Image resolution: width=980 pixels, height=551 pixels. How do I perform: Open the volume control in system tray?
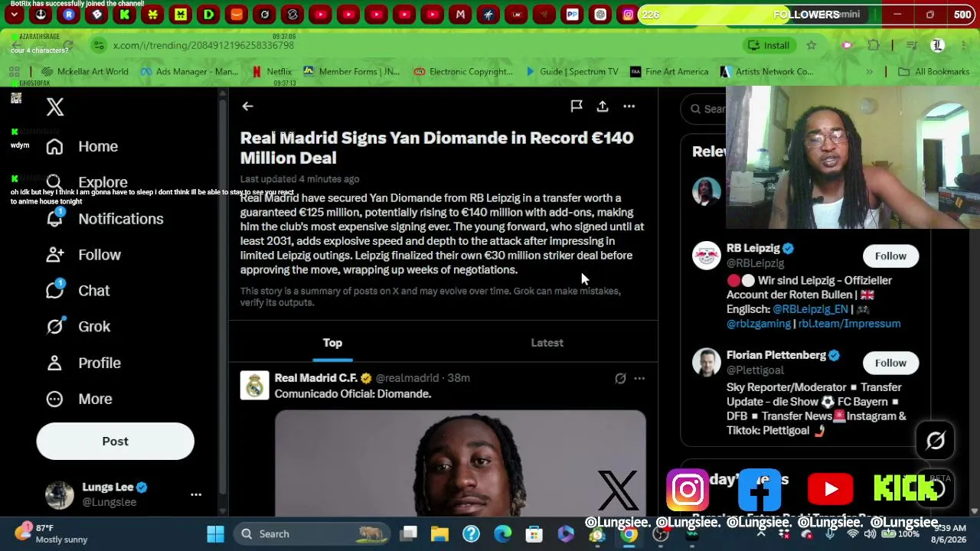[871, 533]
